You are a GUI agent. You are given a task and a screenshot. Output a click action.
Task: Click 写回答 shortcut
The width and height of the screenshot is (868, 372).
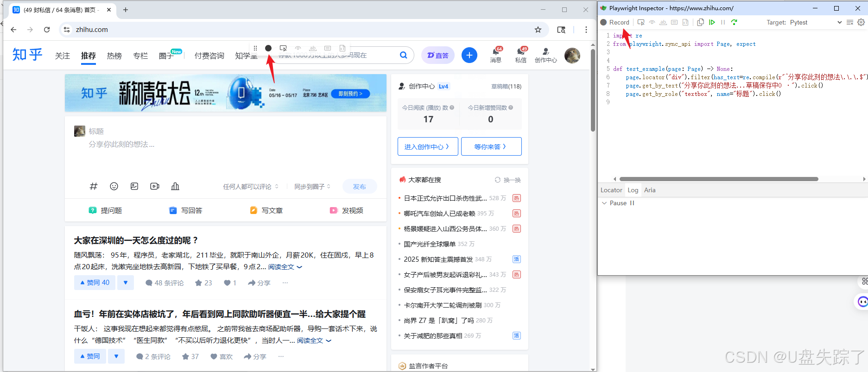tap(186, 210)
